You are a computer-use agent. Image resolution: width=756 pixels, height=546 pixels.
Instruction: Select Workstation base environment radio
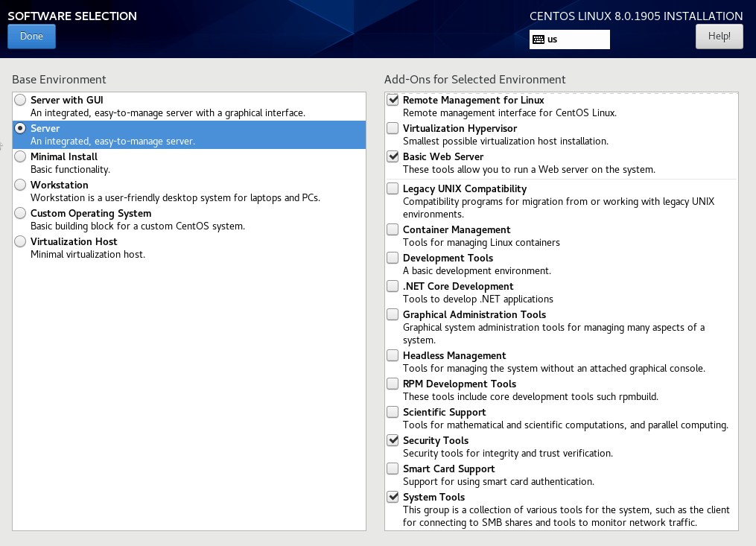tap(20, 185)
